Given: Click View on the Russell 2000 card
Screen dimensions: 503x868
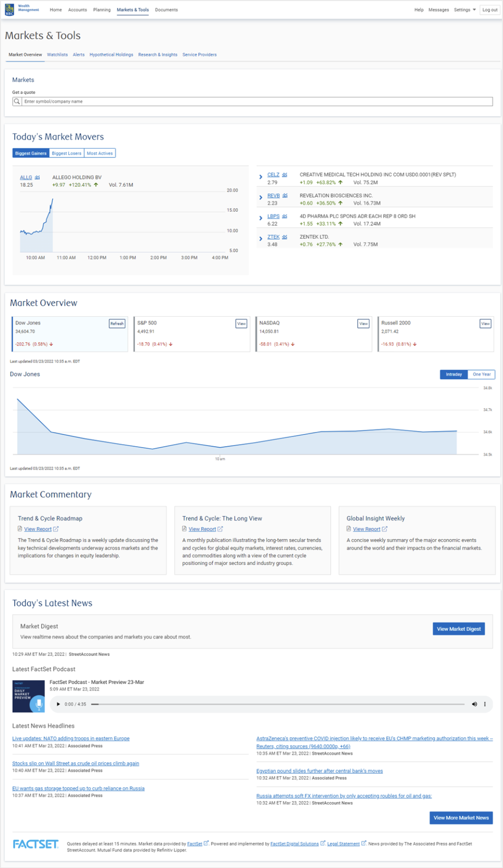Looking at the screenshot, I should [x=486, y=324].
